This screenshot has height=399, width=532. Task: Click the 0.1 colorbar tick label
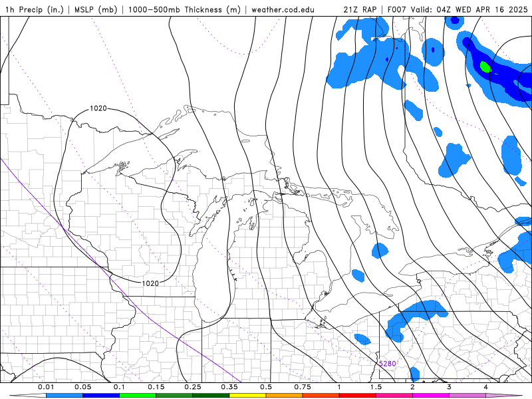pos(120,387)
